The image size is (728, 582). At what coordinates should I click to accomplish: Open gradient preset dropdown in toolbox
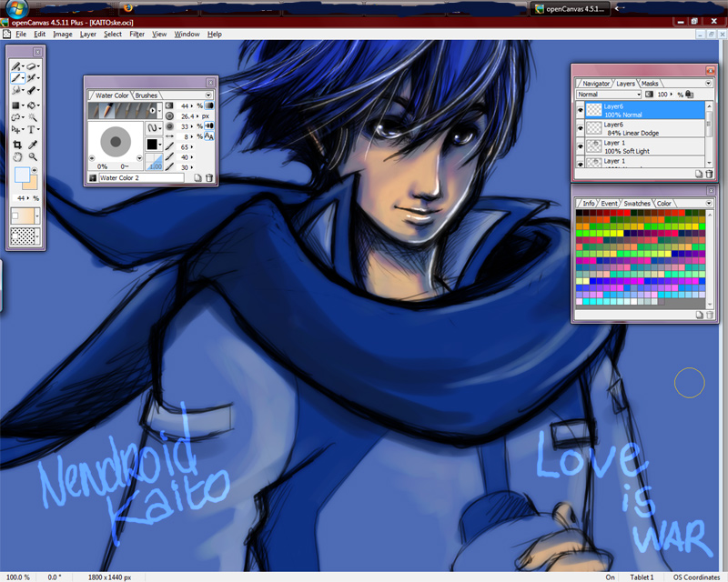37,216
